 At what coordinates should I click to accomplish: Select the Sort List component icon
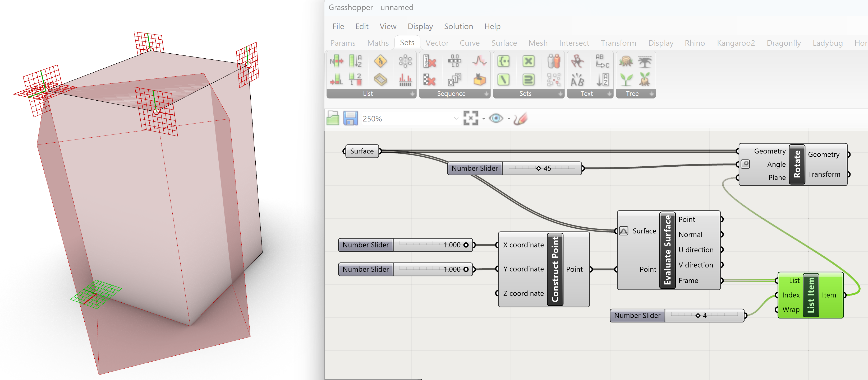pos(355,61)
